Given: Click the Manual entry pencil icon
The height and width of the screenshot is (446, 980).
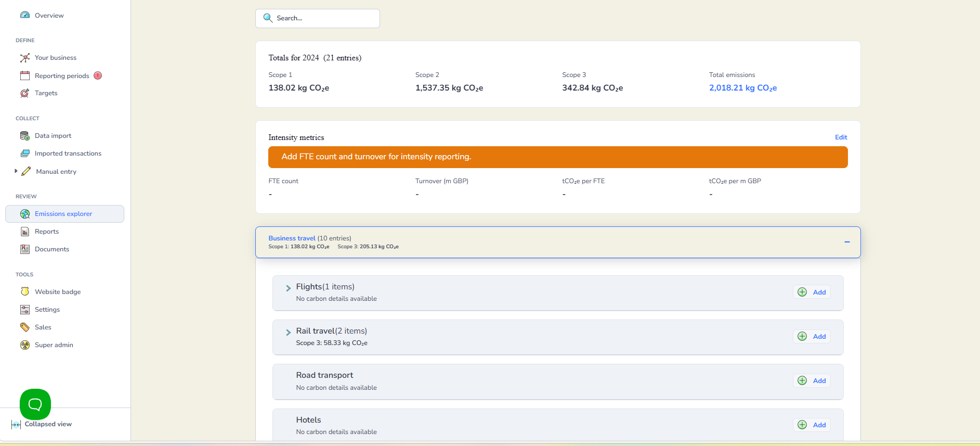Looking at the screenshot, I should [26, 171].
